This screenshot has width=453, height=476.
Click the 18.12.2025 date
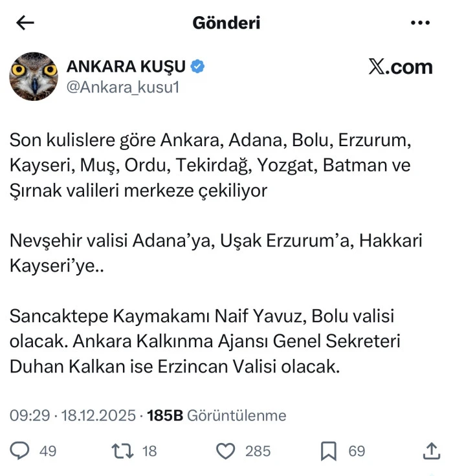pyautogui.click(x=98, y=415)
